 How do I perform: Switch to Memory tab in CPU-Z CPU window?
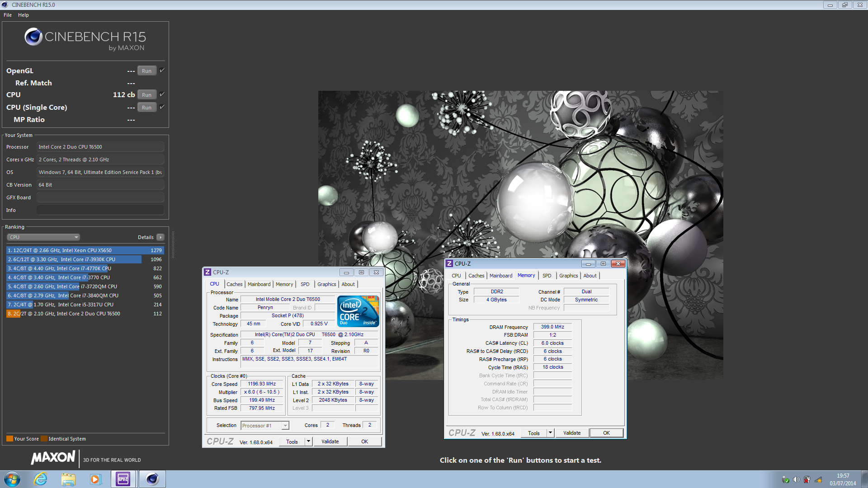point(284,284)
